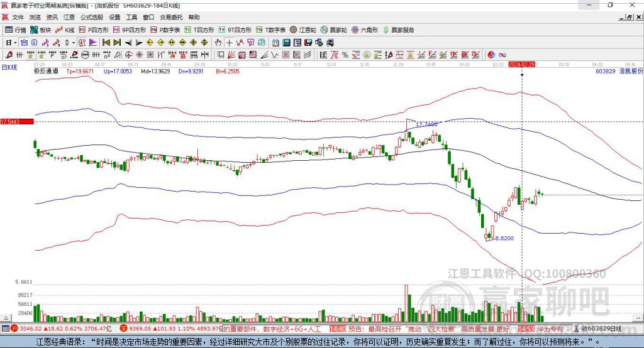The image size is (644, 348).
Task: Select the circled crosshair target tool
Action: click(128, 55)
